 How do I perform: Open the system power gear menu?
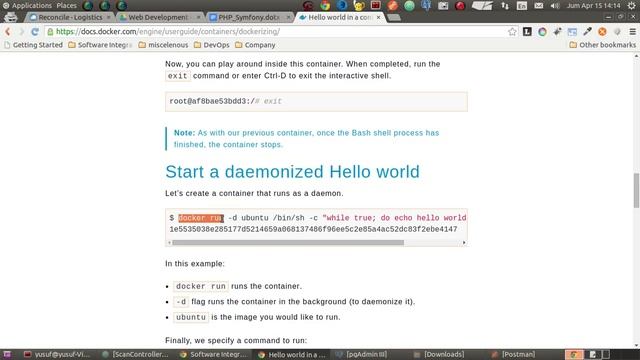631,5
